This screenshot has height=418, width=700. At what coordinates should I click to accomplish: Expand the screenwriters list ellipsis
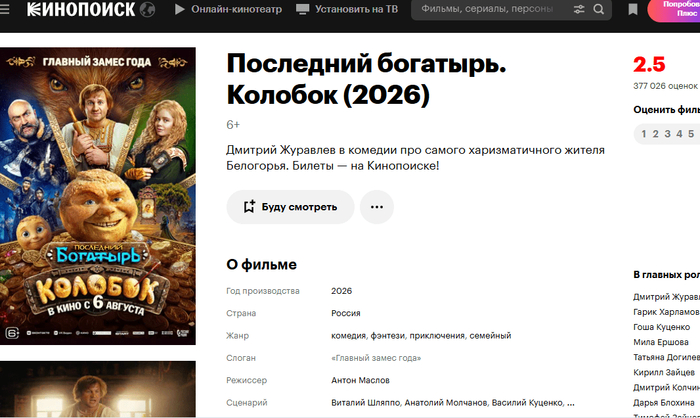(571, 403)
